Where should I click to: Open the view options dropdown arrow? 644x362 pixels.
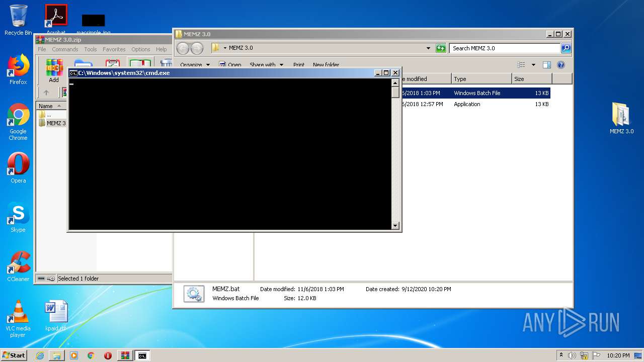click(x=533, y=65)
